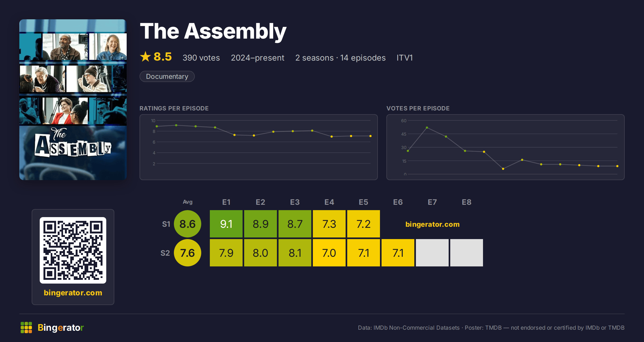Screen dimensions: 644x342
Task: Click the empty S2 E7 gray tile
Action: pos(432,253)
